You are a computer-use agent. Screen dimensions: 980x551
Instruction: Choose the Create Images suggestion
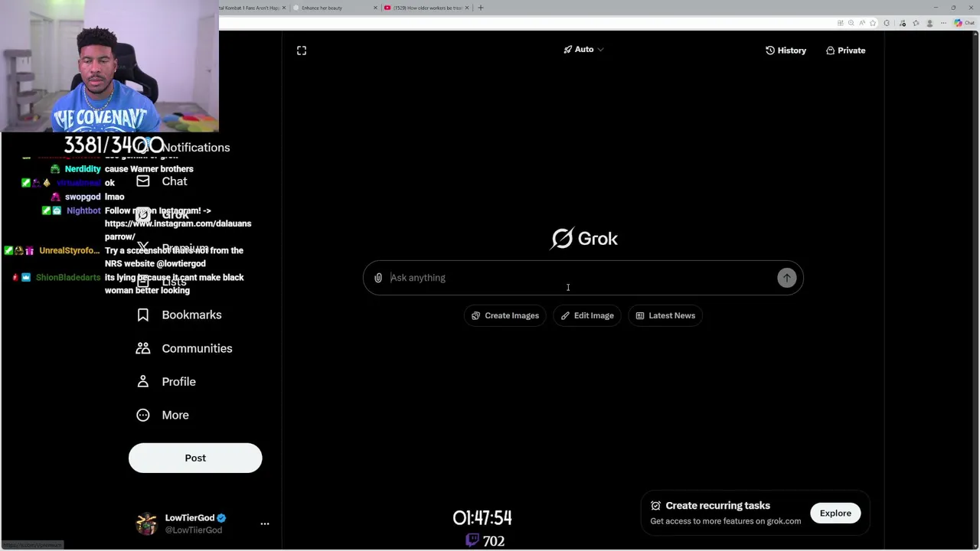tap(505, 315)
